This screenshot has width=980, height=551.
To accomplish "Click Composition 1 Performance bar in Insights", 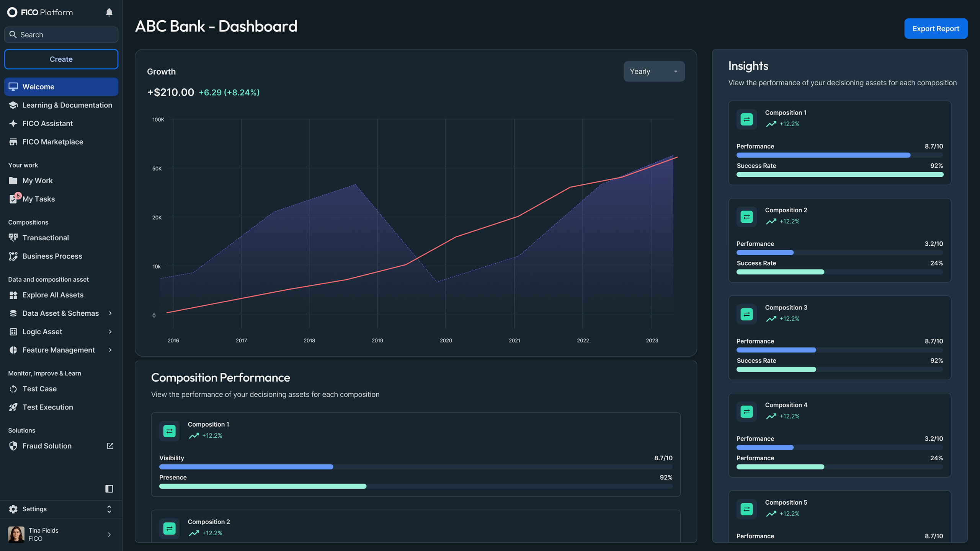I will point(840,155).
